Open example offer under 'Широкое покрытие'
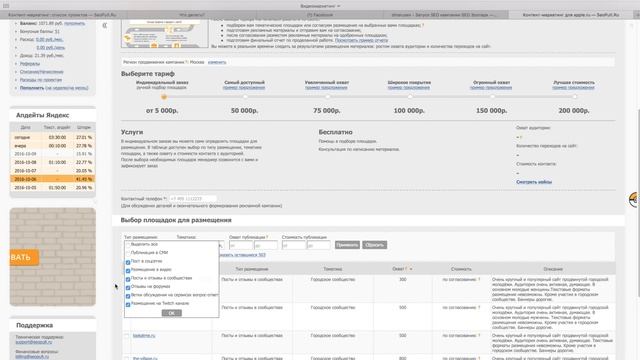Viewport: 640px width, 360px height. pyautogui.click(x=409, y=88)
